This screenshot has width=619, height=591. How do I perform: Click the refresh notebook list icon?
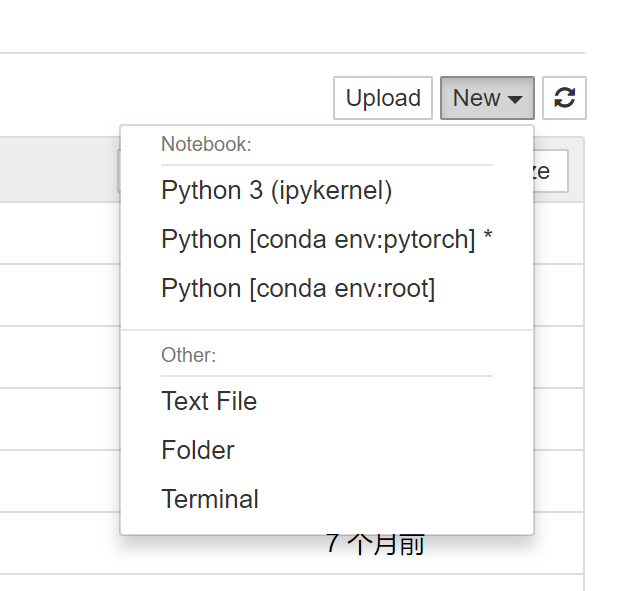pos(565,98)
